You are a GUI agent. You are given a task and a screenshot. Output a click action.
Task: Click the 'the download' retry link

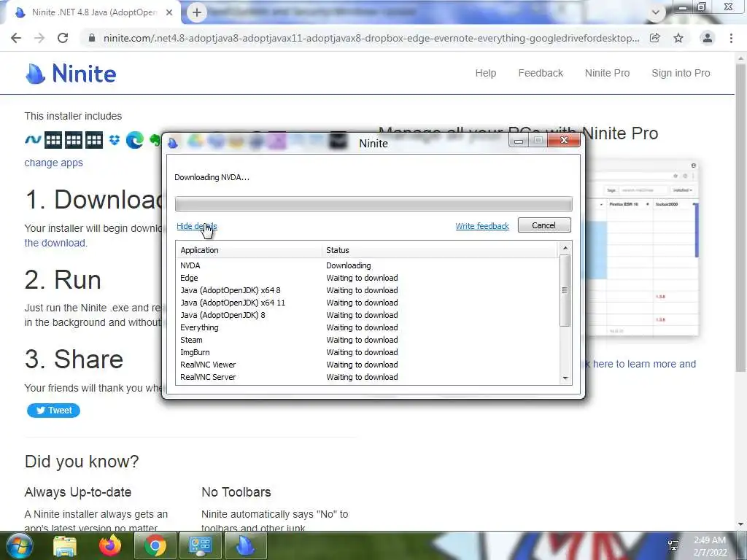click(x=55, y=243)
